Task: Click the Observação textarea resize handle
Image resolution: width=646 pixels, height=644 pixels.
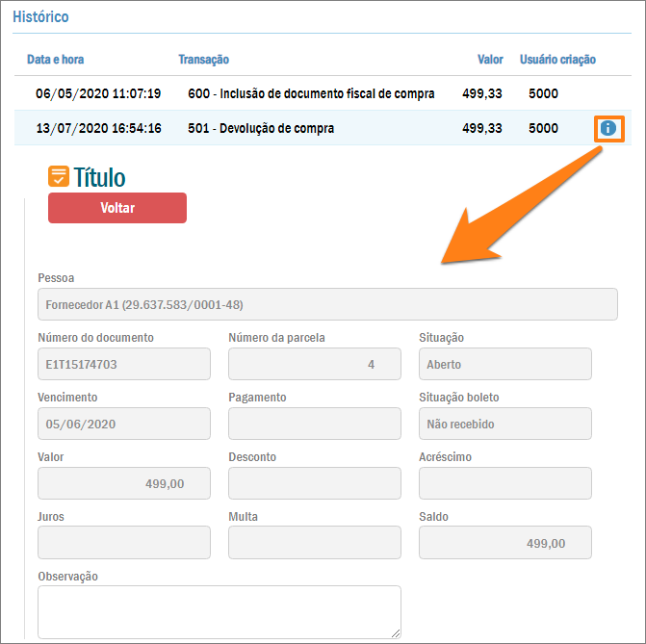Action: [395, 632]
